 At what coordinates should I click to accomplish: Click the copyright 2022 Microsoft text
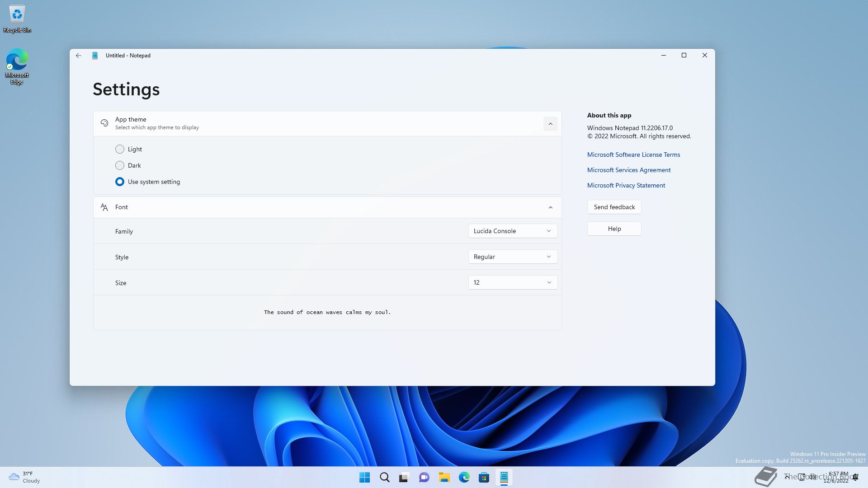(639, 136)
